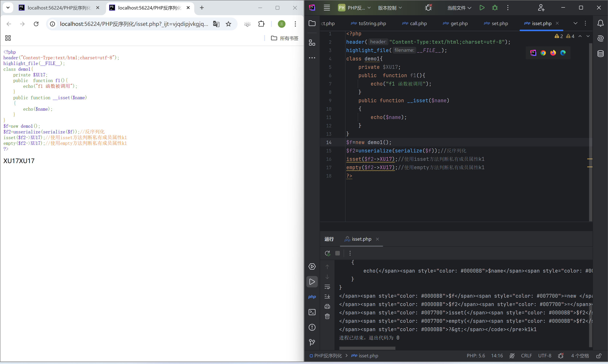Select the first Chrome localhost tab
The width and height of the screenshot is (608, 364).
[x=59, y=8]
